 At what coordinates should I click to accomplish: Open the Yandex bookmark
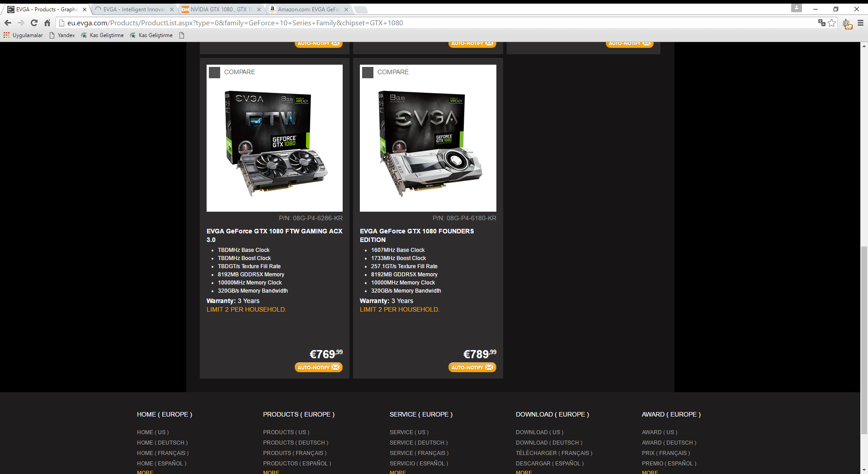62,35
